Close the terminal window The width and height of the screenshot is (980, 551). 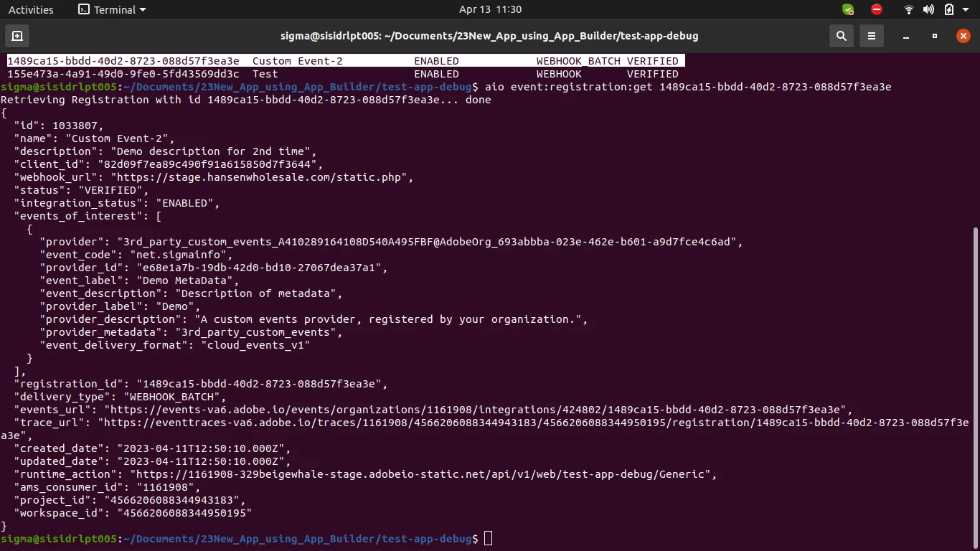[x=963, y=36]
